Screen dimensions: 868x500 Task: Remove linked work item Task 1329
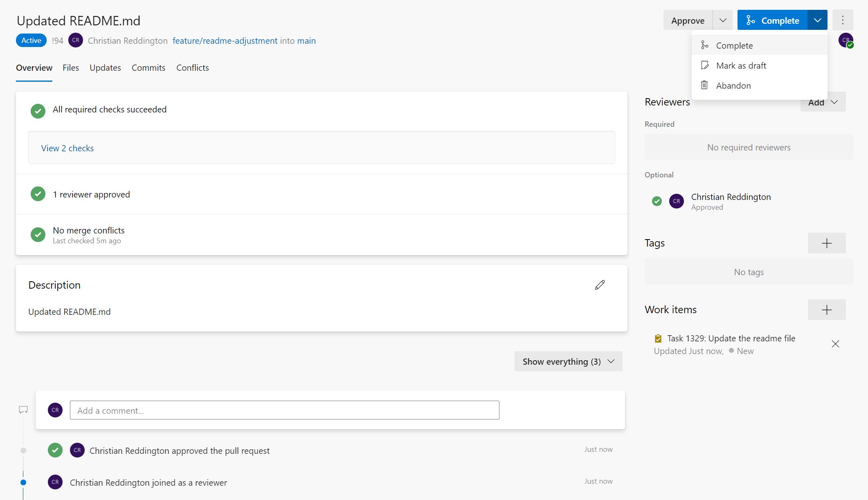point(835,344)
